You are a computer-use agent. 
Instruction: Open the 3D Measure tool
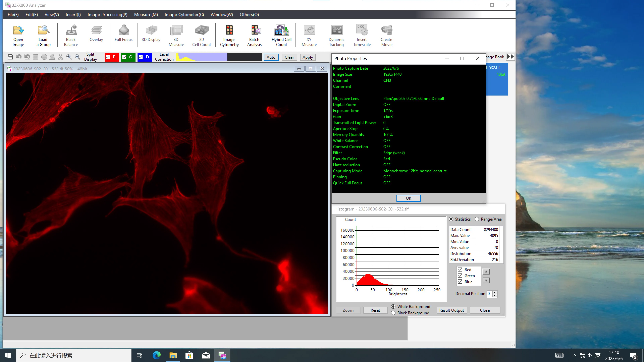tap(176, 36)
